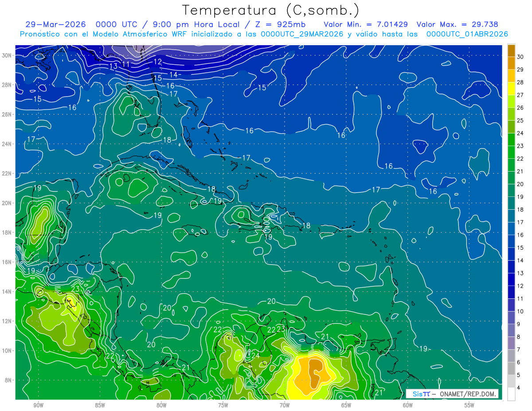Click the orange 30 color legend swatch
Viewport: 532px width, 411px height.
(511, 51)
